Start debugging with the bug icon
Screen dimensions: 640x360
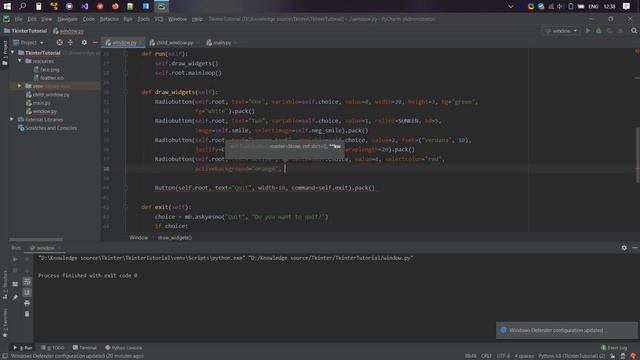click(x=599, y=31)
